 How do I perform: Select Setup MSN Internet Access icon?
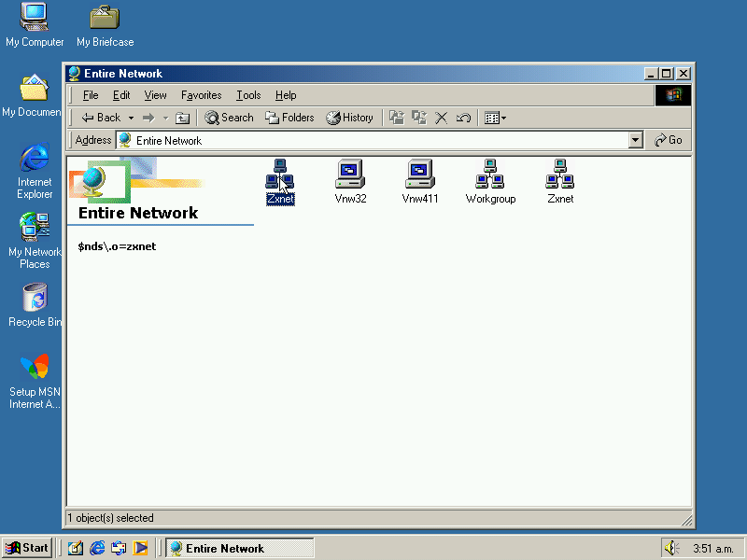[35, 381]
